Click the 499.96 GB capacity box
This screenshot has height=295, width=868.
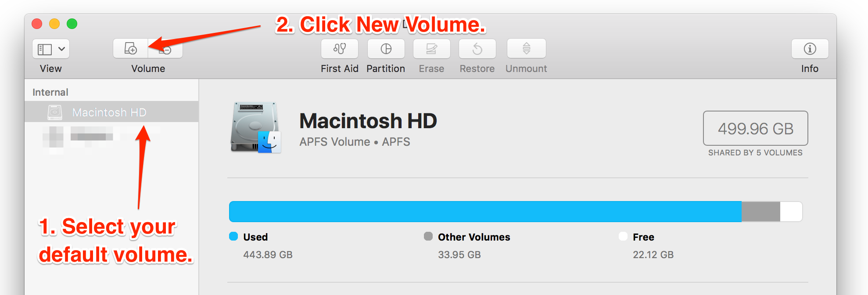click(756, 128)
